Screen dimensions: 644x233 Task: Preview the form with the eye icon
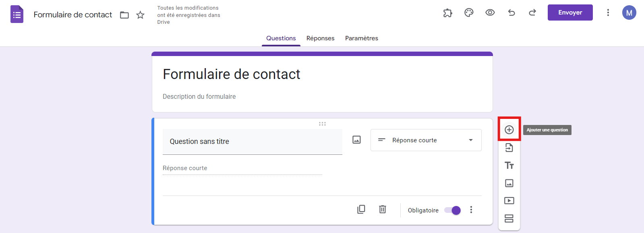(490, 12)
